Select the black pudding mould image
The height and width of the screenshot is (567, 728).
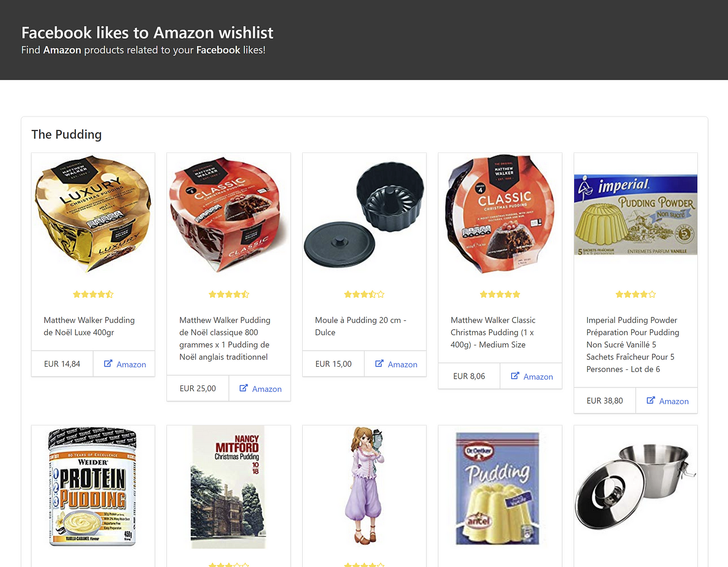[x=364, y=214]
